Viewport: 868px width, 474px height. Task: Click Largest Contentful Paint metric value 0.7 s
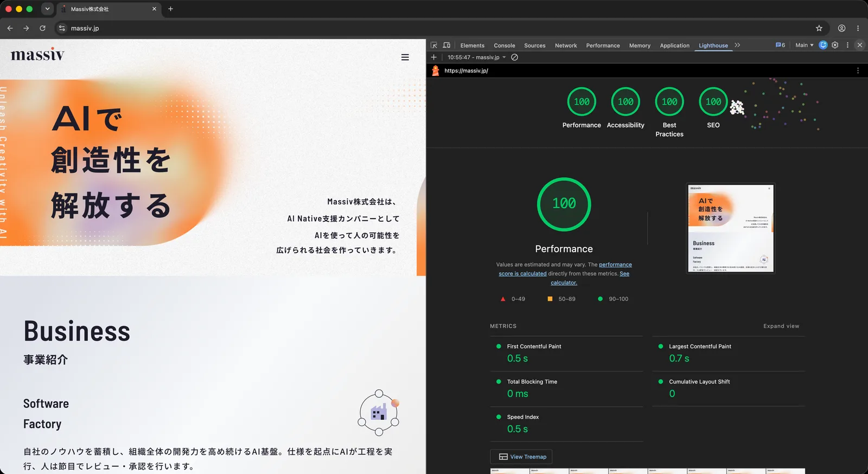pos(679,358)
